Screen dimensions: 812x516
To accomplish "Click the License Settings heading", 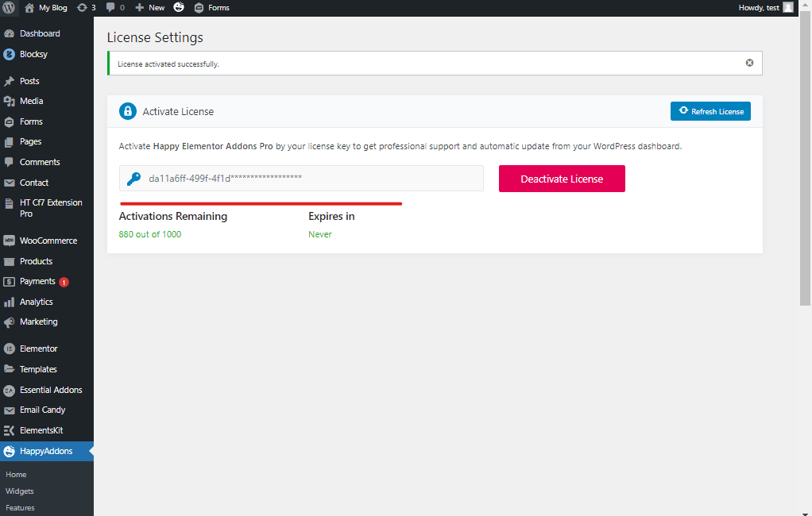I will click(155, 38).
